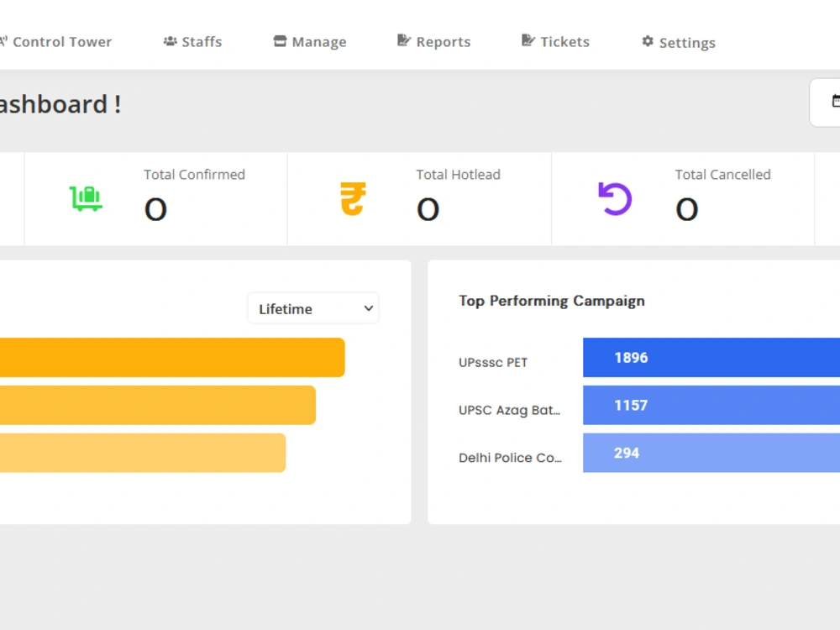Click the orange rupee Hotlead icon
Image resolution: width=840 pixels, height=630 pixels.
click(x=353, y=199)
